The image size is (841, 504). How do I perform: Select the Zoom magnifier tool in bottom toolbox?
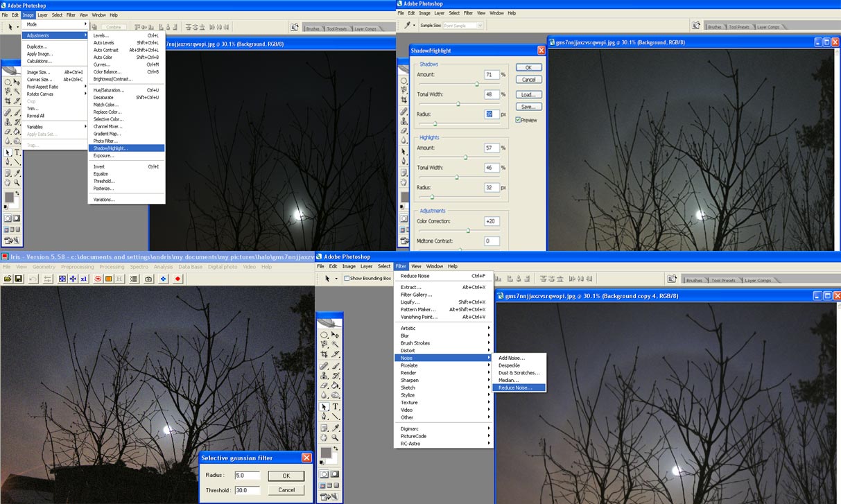pyautogui.click(x=336, y=438)
